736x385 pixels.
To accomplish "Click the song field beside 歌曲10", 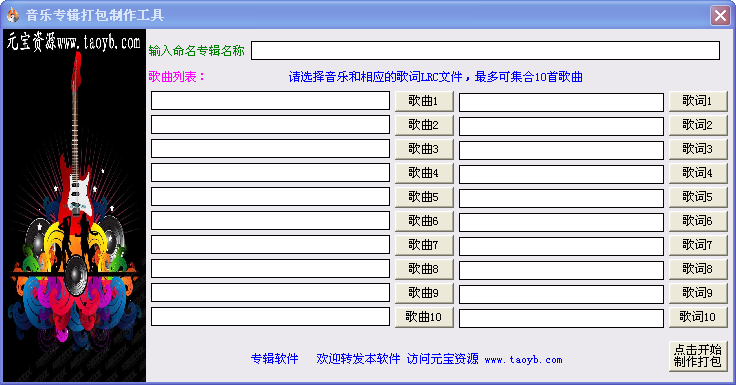I will point(270,316).
